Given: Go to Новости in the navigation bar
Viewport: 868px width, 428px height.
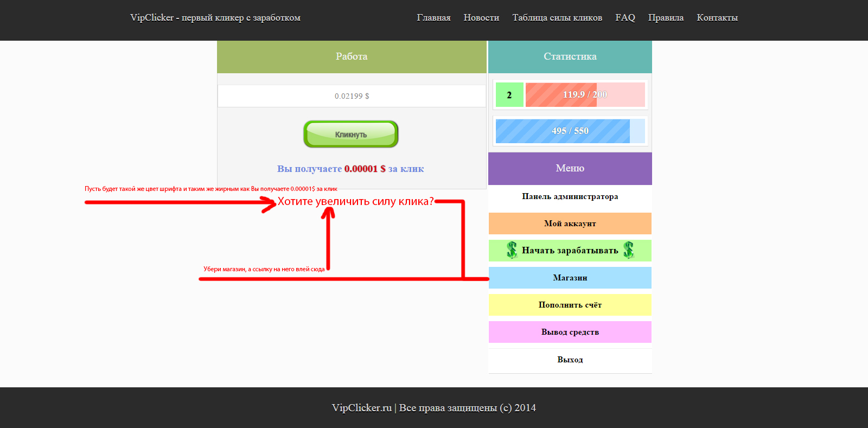Looking at the screenshot, I should (x=481, y=17).
